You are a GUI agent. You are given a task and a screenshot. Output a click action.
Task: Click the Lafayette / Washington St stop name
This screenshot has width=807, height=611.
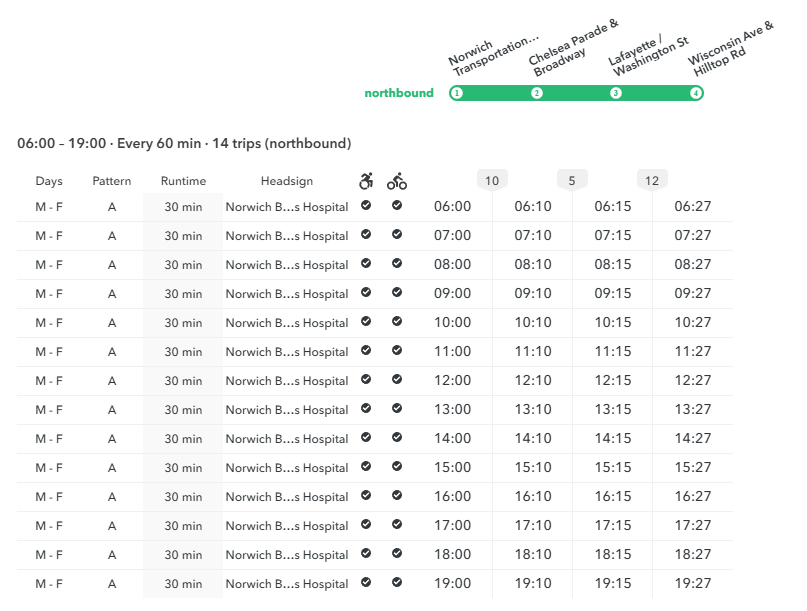click(x=647, y=56)
